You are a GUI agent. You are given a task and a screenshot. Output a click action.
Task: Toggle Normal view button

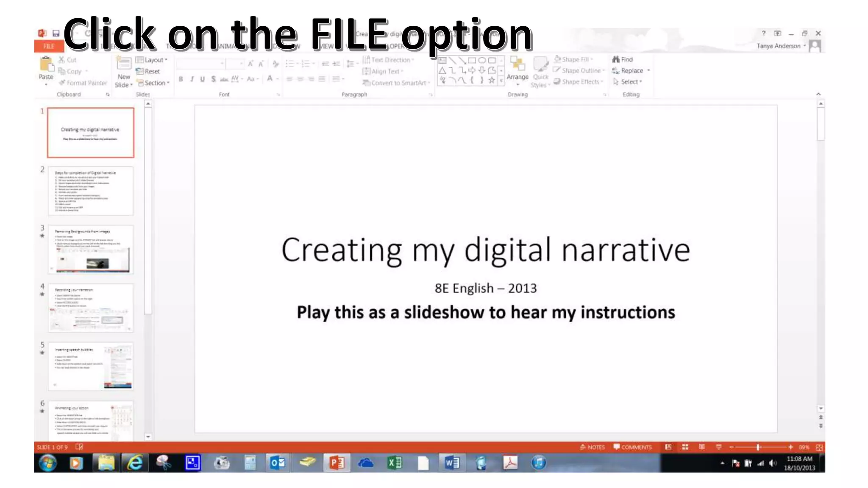pos(668,447)
